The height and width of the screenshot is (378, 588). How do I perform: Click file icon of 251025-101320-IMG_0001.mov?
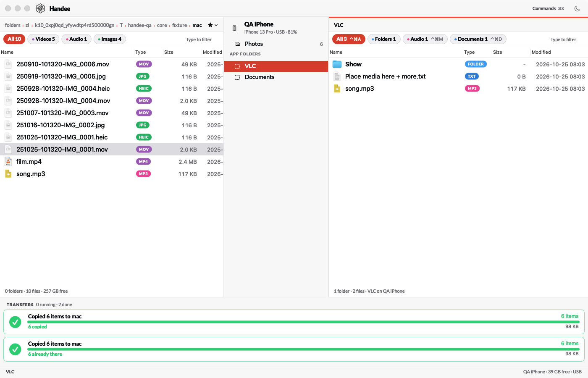click(x=8, y=150)
